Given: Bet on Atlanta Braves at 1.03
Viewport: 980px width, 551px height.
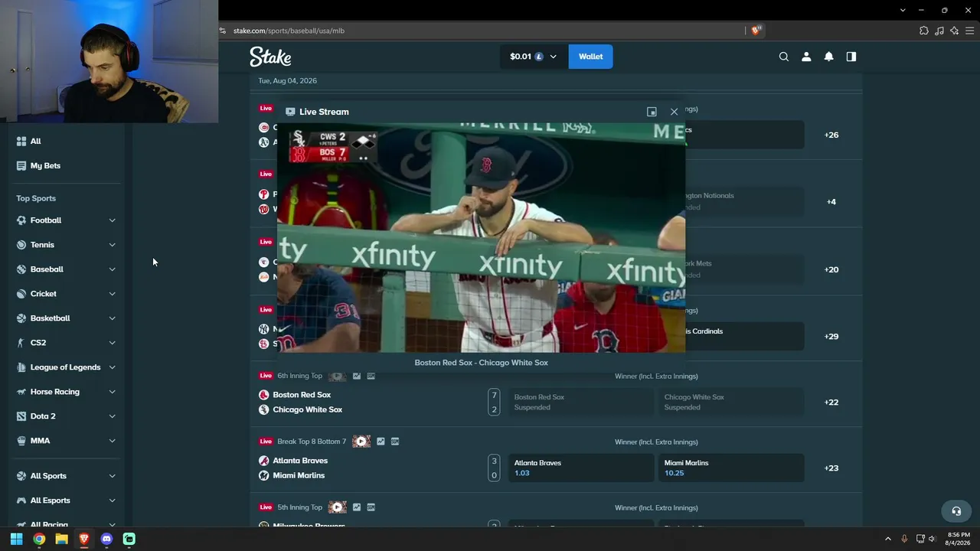Looking at the screenshot, I should point(580,468).
